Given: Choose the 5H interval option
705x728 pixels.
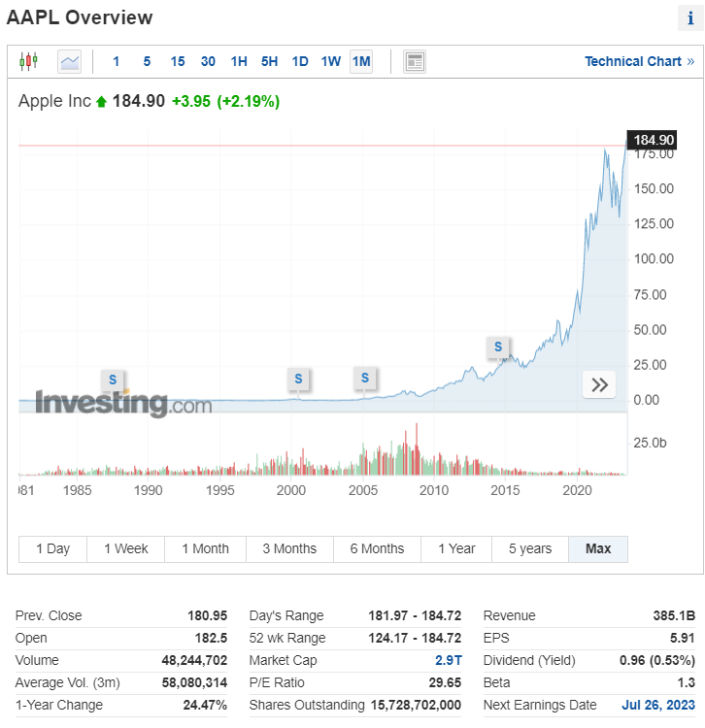Looking at the screenshot, I should pyautogui.click(x=269, y=61).
